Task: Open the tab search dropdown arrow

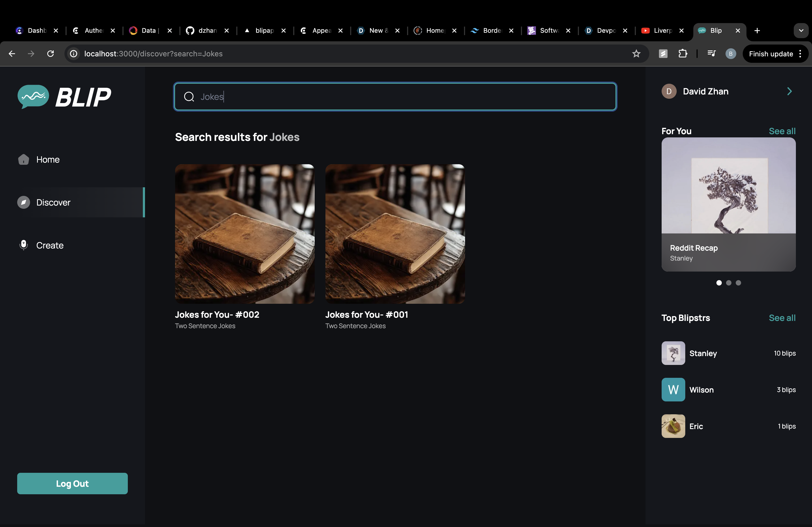Action: pyautogui.click(x=801, y=31)
